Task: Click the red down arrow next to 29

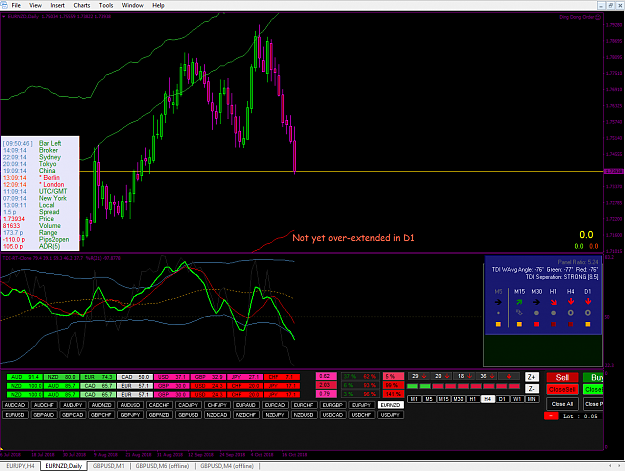Action: point(424,376)
